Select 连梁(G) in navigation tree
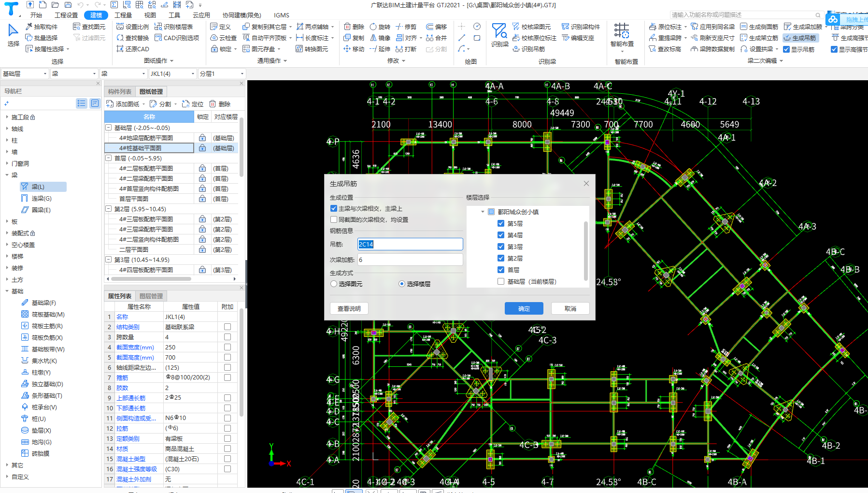This screenshot has width=868, height=493. click(x=42, y=198)
